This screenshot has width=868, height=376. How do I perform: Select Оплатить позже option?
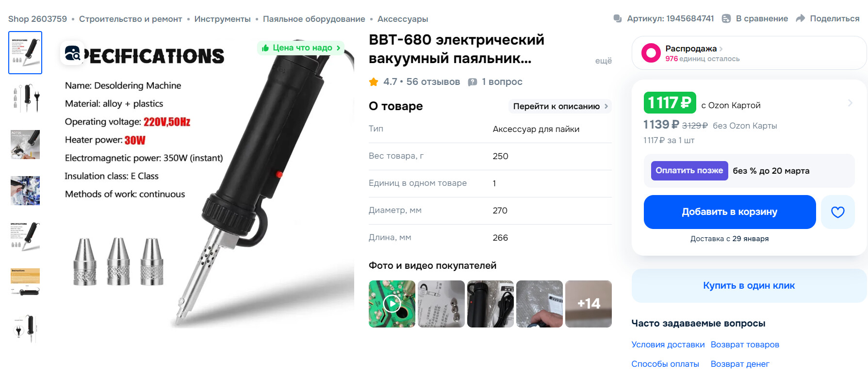coord(689,171)
